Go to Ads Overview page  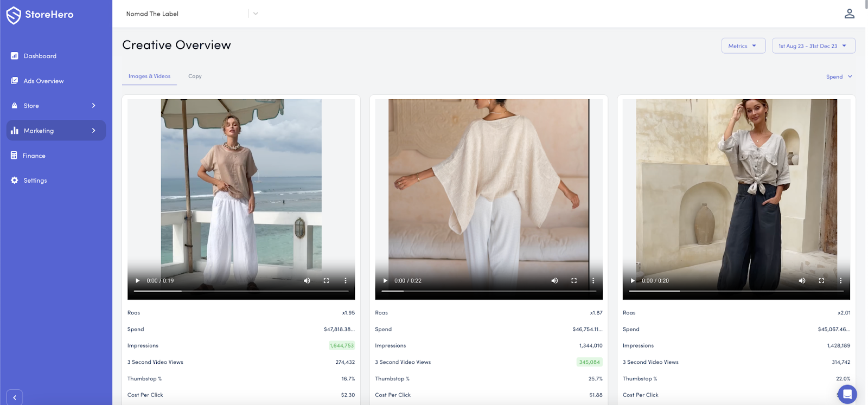(43, 81)
